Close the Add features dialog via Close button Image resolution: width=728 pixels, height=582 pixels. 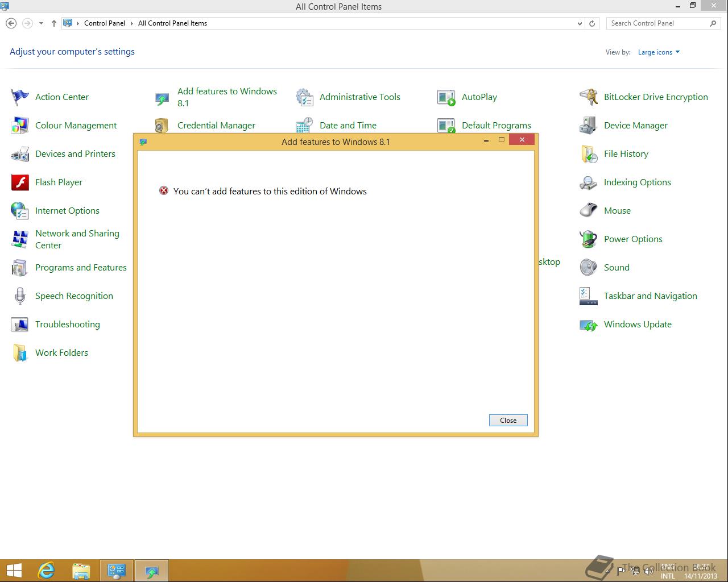pos(508,421)
